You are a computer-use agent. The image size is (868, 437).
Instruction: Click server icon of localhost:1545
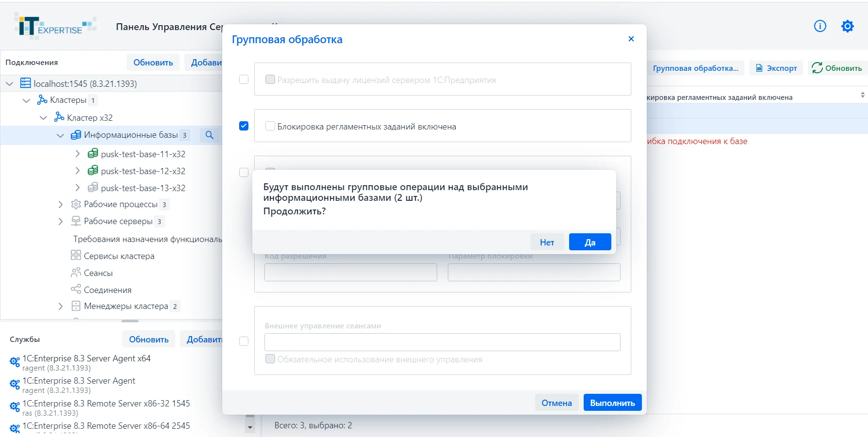(x=25, y=83)
